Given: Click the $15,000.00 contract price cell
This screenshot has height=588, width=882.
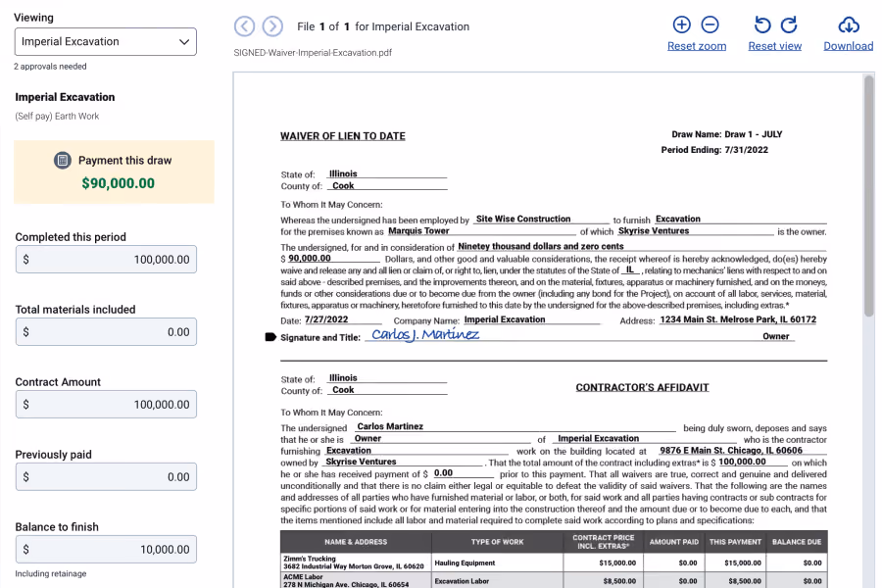Looking at the screenshot, I should tap(617, 563).
